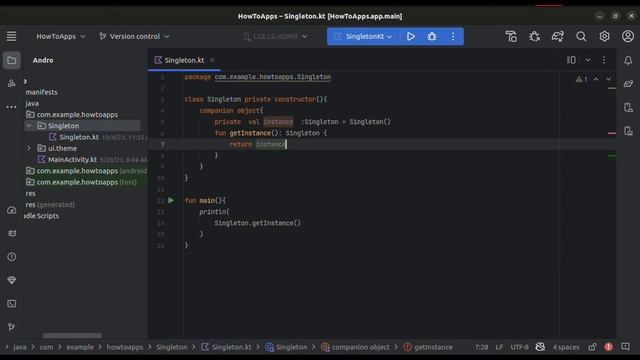This screenshot has width=640, height=360.
Task: Open the HowToApps project dropdown
Action: pos(61,36)
